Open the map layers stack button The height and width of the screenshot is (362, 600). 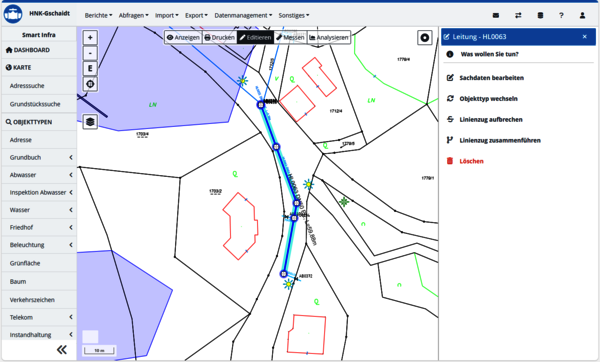pos(90,122)
